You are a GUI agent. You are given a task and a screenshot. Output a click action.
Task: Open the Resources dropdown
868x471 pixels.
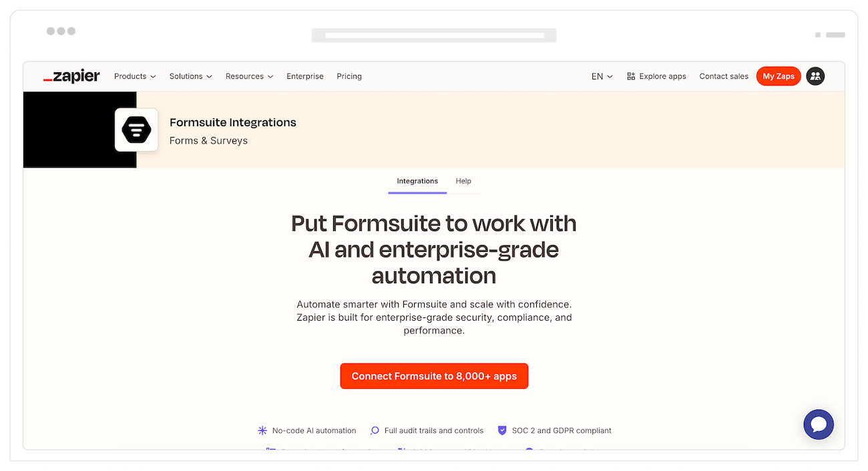pyautogui.click(x=249, y=76)
